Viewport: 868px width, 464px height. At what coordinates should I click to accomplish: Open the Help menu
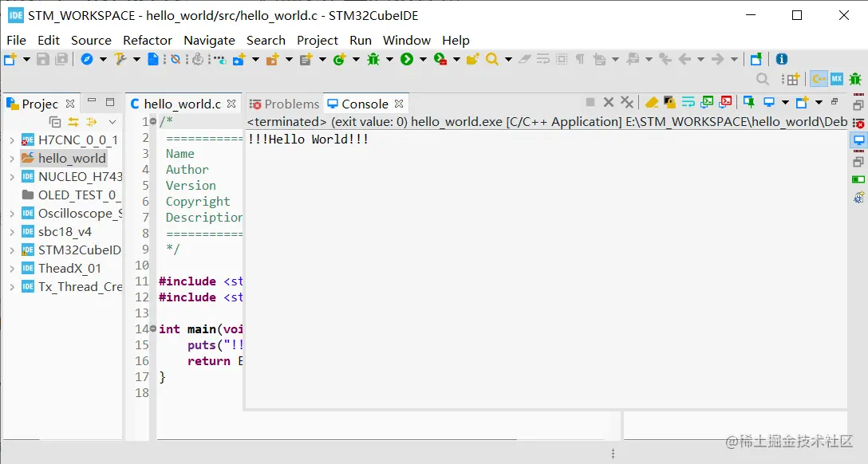(x=456, y=41)
